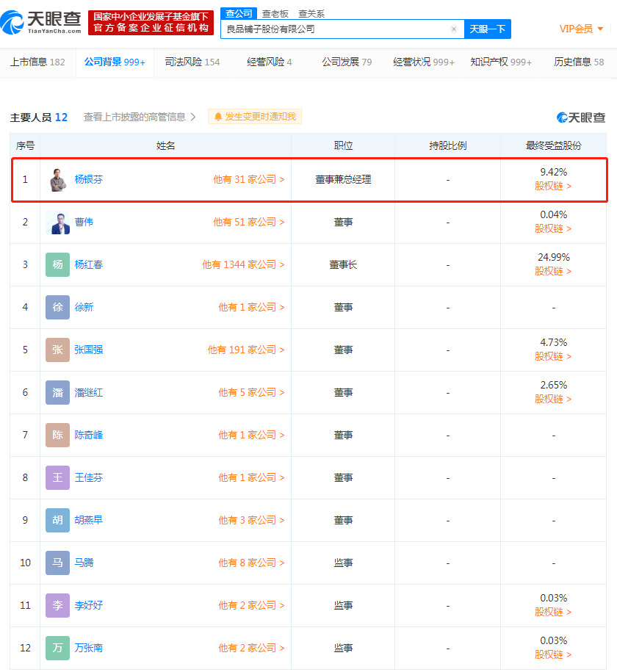Open 万张南 name link
Viewport: 617px width, 672px height.
(x=89, y=648)
